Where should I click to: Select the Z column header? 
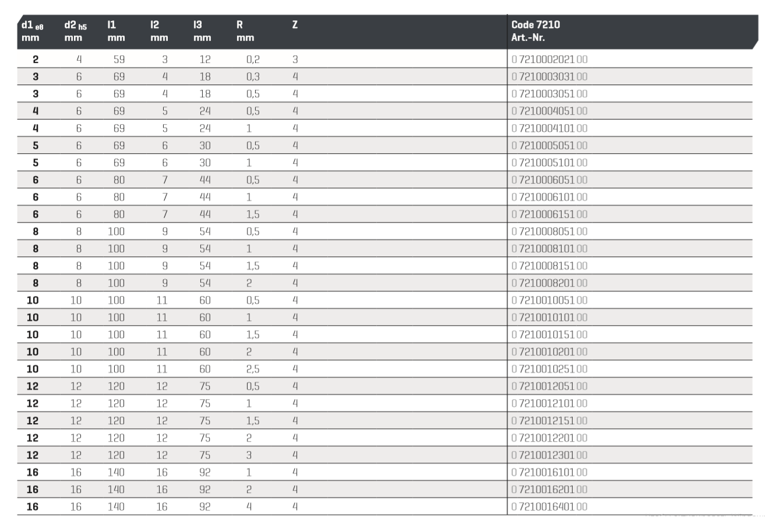(x=295, y=26)
